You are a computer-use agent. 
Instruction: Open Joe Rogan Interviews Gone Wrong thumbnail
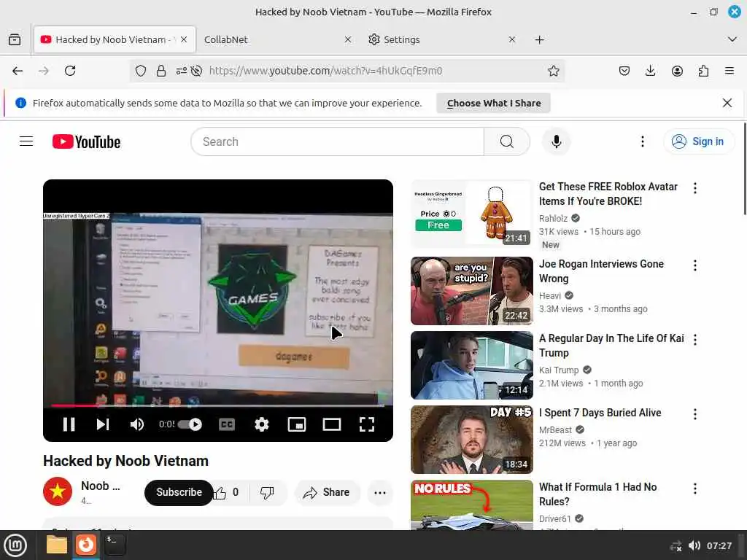tap(472, 290)
